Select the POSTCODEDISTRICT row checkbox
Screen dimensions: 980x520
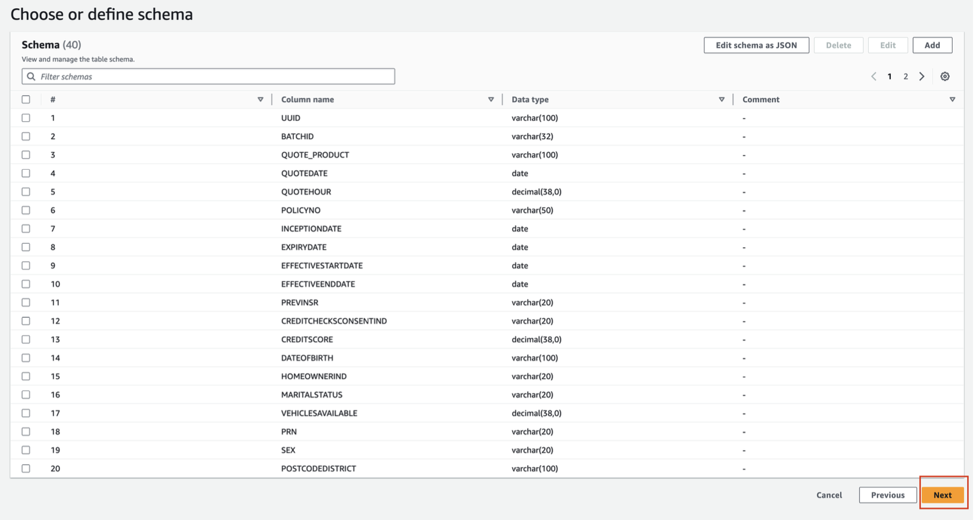click(x=26, y=469)
